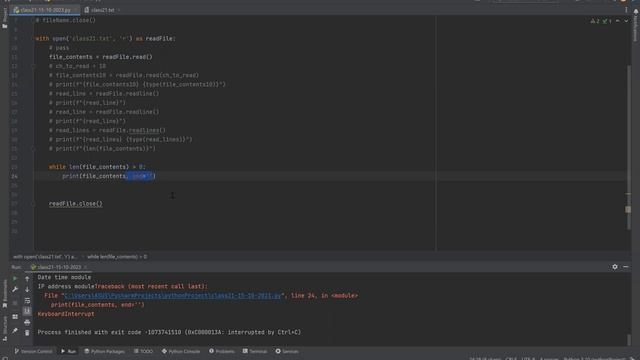The height and width of the screenshot is (360, 640).
Task: Clear console output with trash icon
Action: click(x=27, y=333)
